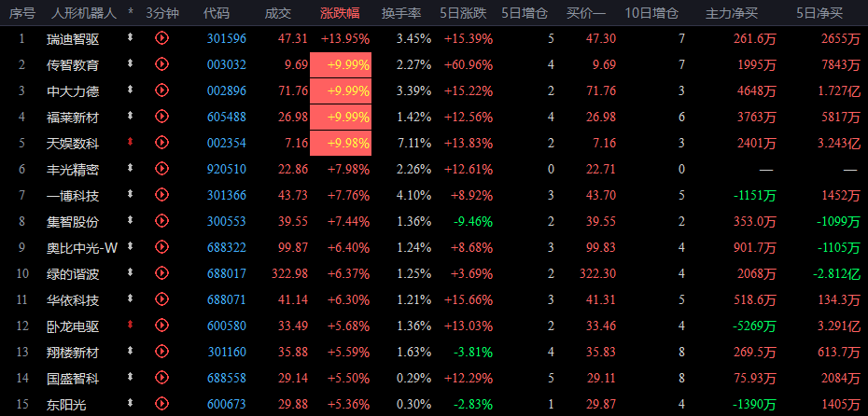Click the white marker icon beside 传智教育
Viewport: 868px width, 416px height.
point(131,63)
